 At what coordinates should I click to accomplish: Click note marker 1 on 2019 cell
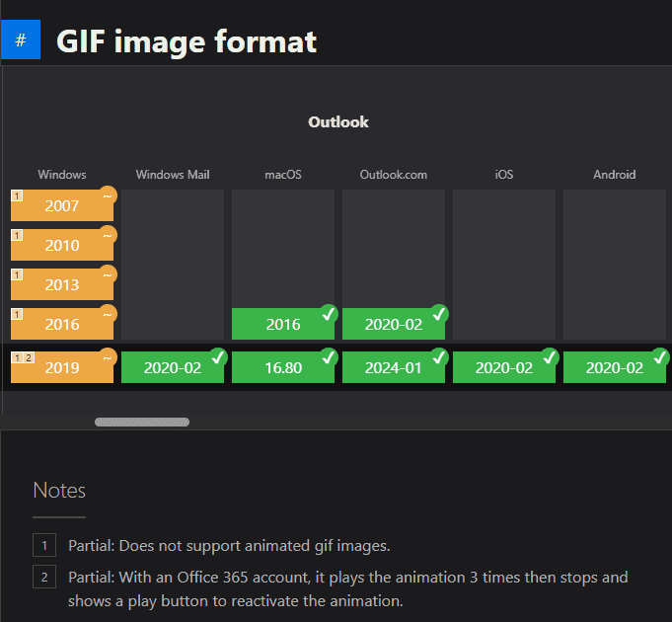(17, 357)
